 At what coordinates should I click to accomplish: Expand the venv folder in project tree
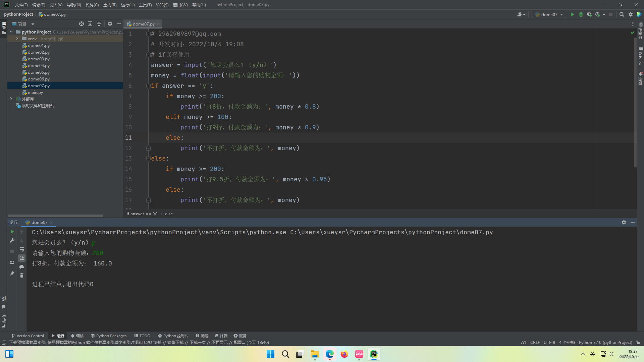(x=17, y=39)
